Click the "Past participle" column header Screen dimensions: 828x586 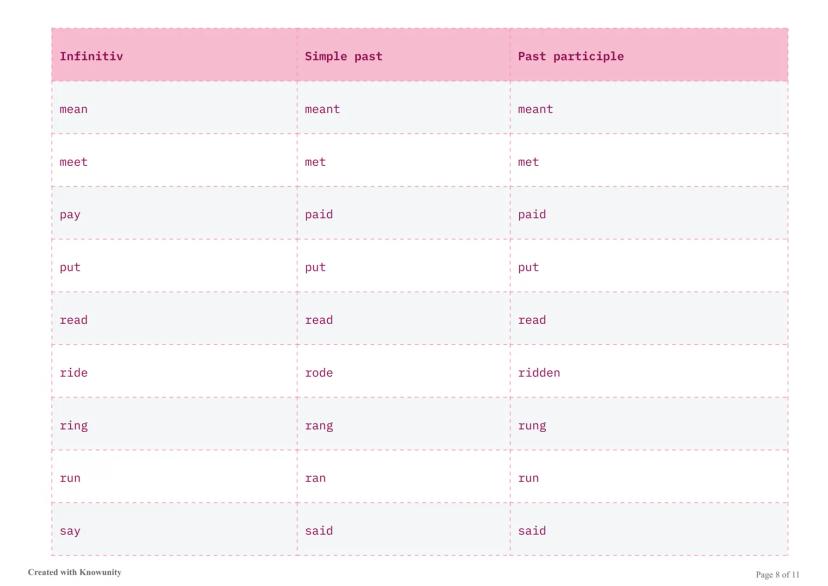[x=570, y=57]
